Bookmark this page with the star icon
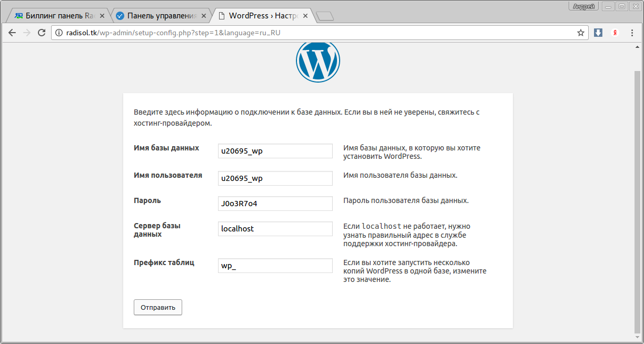Viewport: 644px width, 344px height. point(581,33)
